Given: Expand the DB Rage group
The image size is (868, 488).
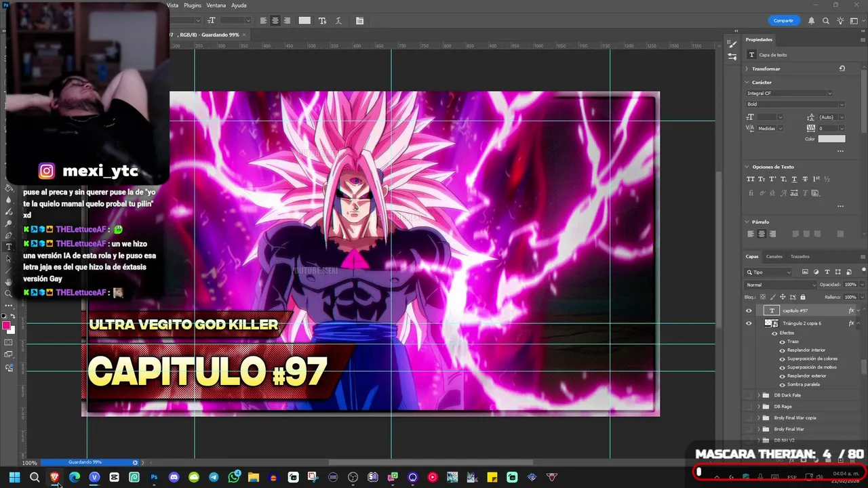Looking at the screenshot, I should click(758, 407).
